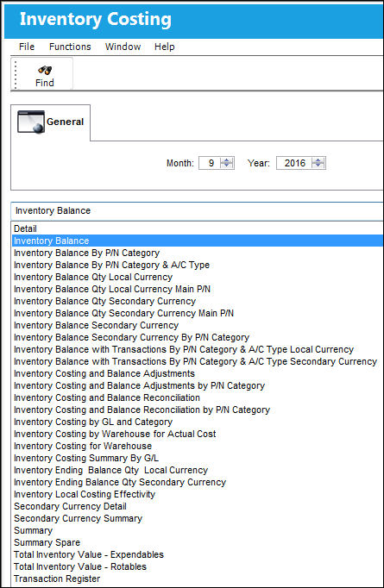Open the Help menu

point(165,47)
